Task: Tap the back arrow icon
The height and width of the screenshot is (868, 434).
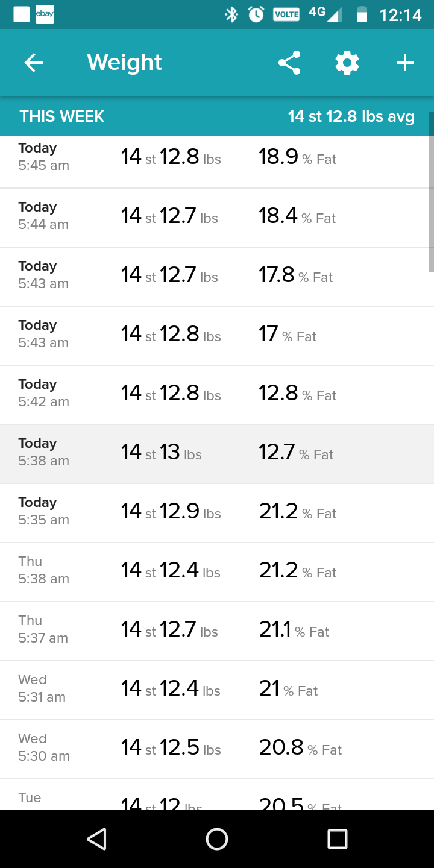Action: pyautogui.click(x=34, y=63)
